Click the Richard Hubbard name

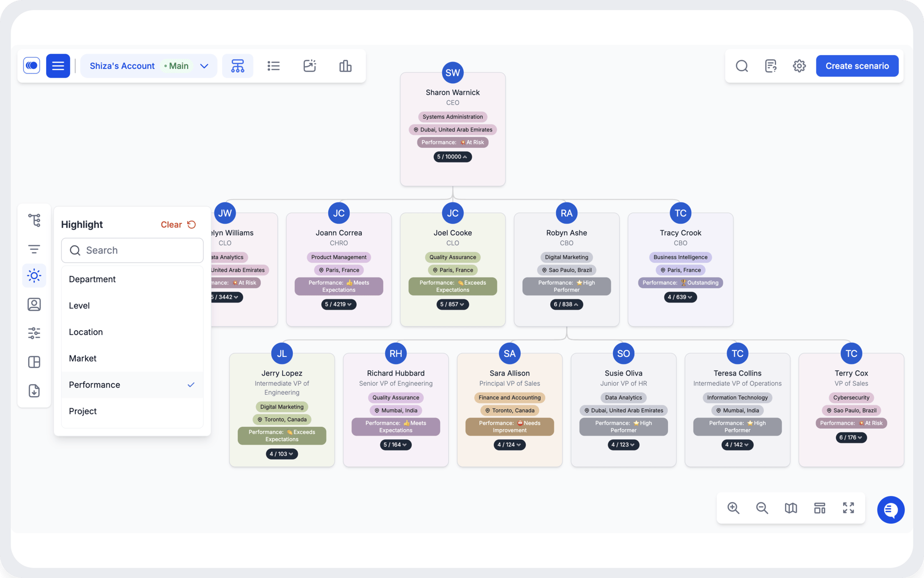pos(395,373)
